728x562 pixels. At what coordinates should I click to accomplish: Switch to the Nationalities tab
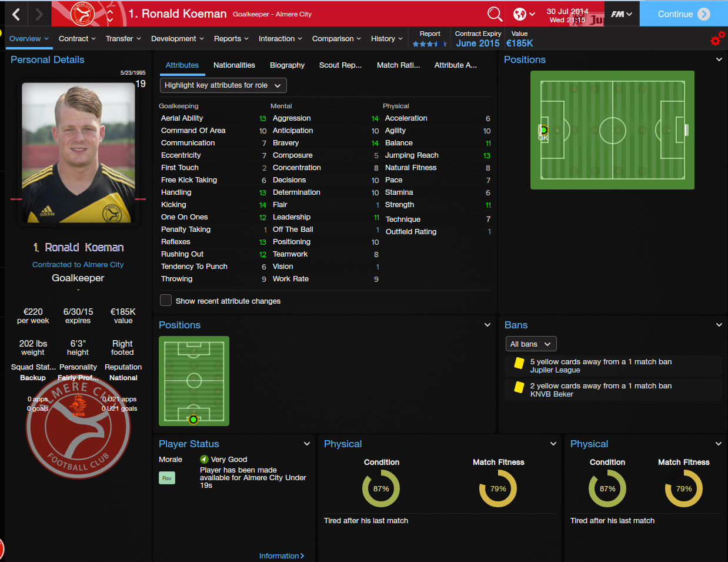tap(234, 65)
